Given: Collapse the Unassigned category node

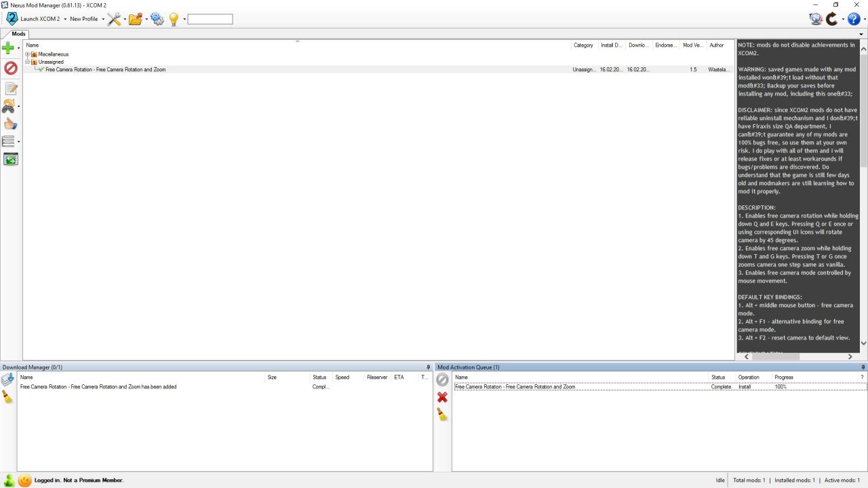Looking at the screenshot, I should pyautogui.click(x=27, y=62).
